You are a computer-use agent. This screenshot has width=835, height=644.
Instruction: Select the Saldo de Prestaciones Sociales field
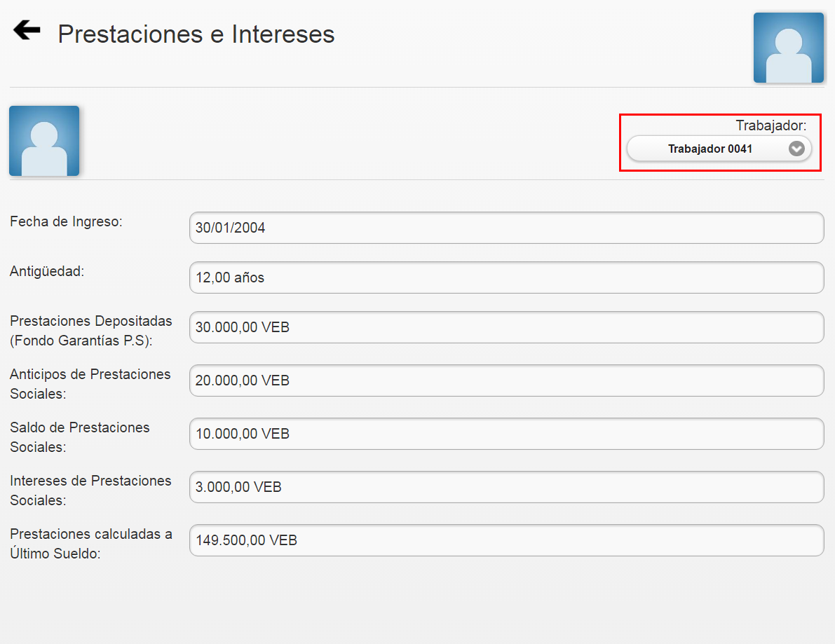point(506,434)
